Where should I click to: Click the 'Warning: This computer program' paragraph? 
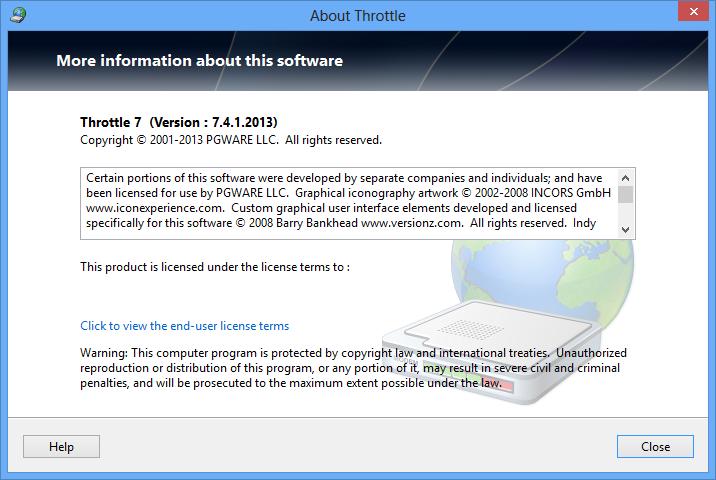coord(353,368)
